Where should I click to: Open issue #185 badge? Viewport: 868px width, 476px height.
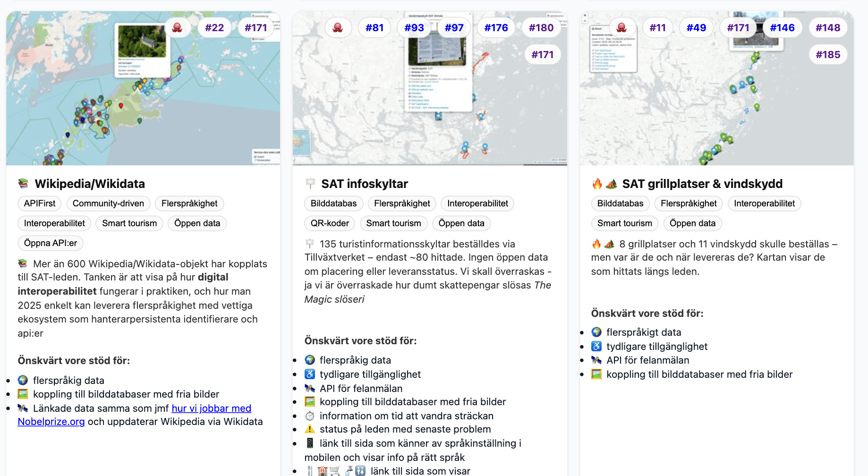(x=828, y=55)
